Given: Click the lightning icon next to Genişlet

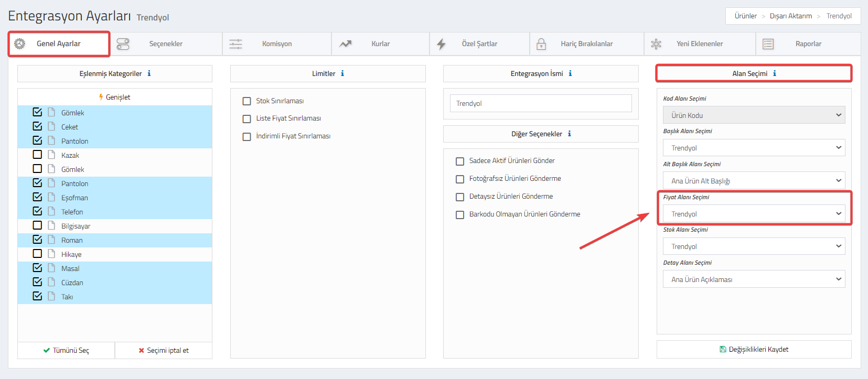Looking at the screenshot, I should click(x=101, y=97).
